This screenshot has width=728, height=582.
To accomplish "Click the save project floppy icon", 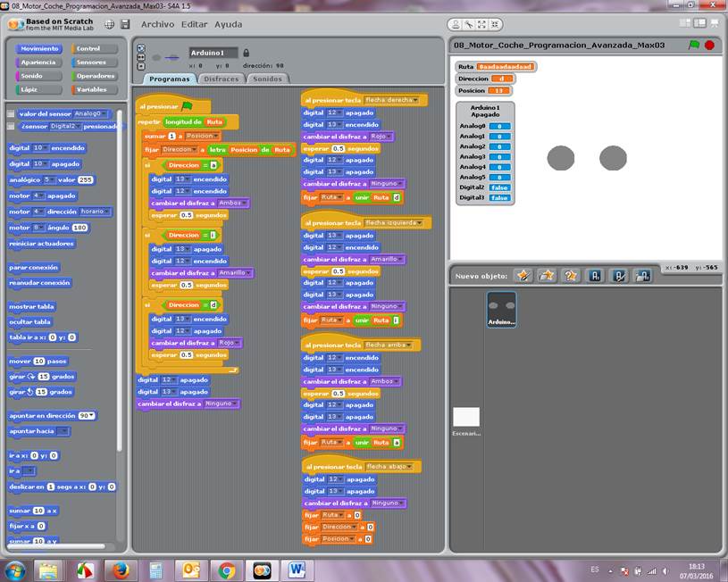I will tap(125, 25).
